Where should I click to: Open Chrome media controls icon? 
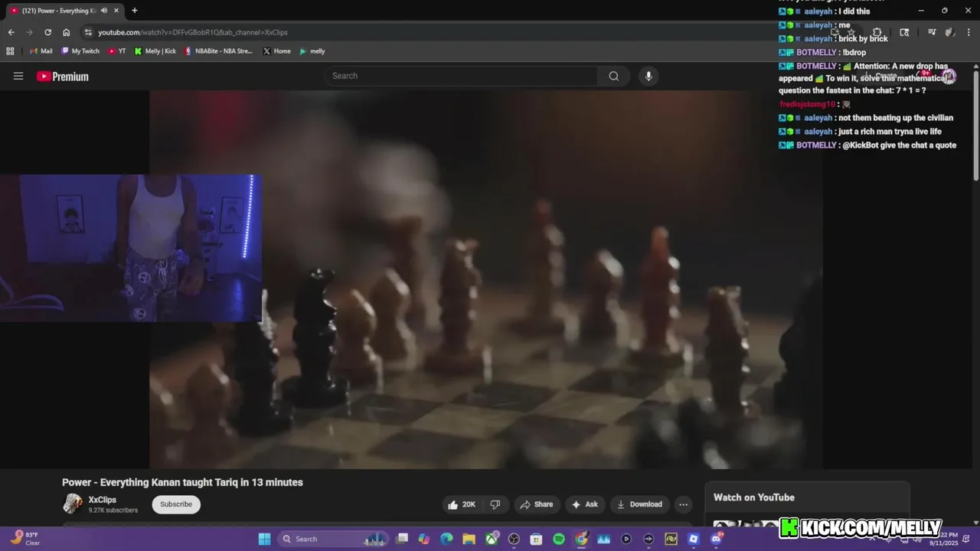pos(932,32)
